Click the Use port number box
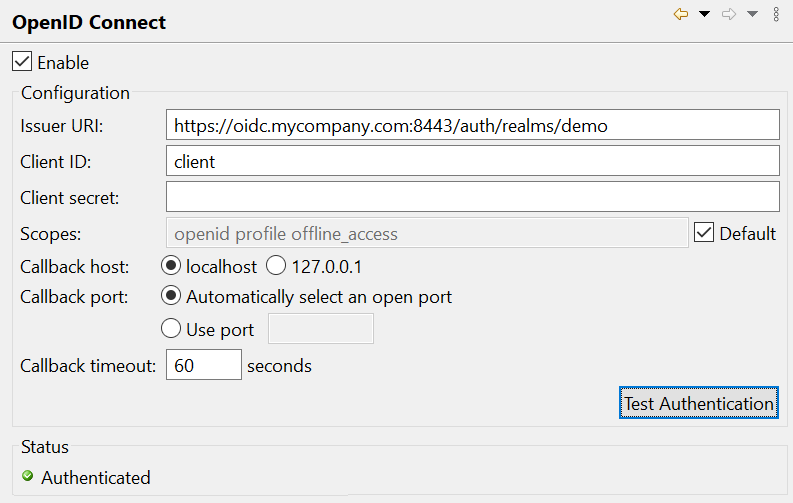 click(x=321, y=329)
